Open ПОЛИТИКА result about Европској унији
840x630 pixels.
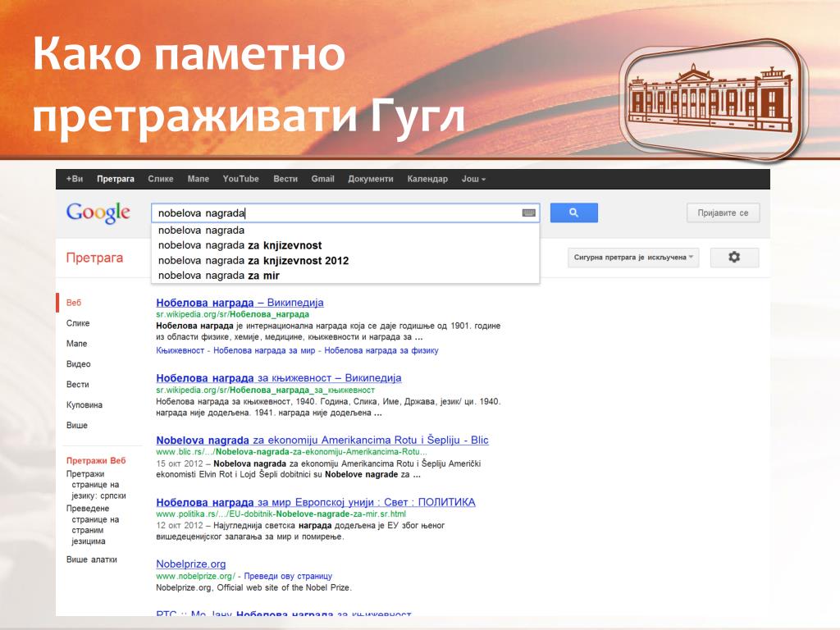point(316,503)
